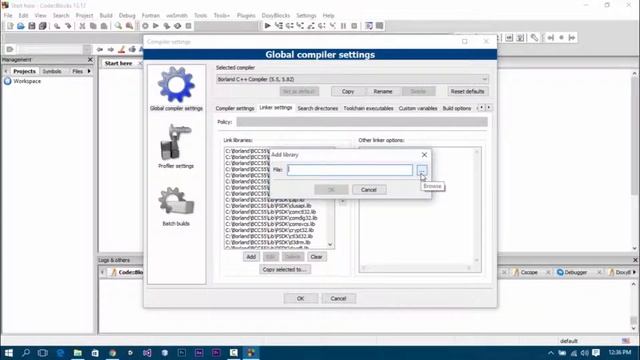Screen dimensions: 640x360
Task: Click the Management tabs right arrow
Action: (x=89, y=71)
